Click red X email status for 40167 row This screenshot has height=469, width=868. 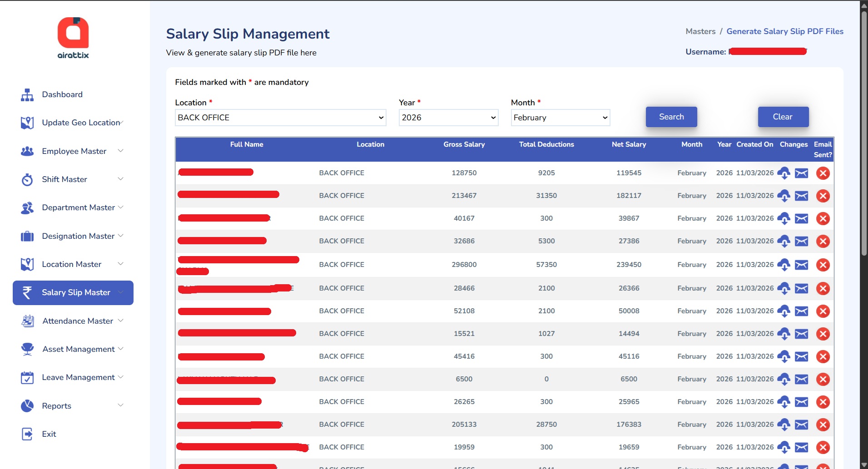[823, 218]
